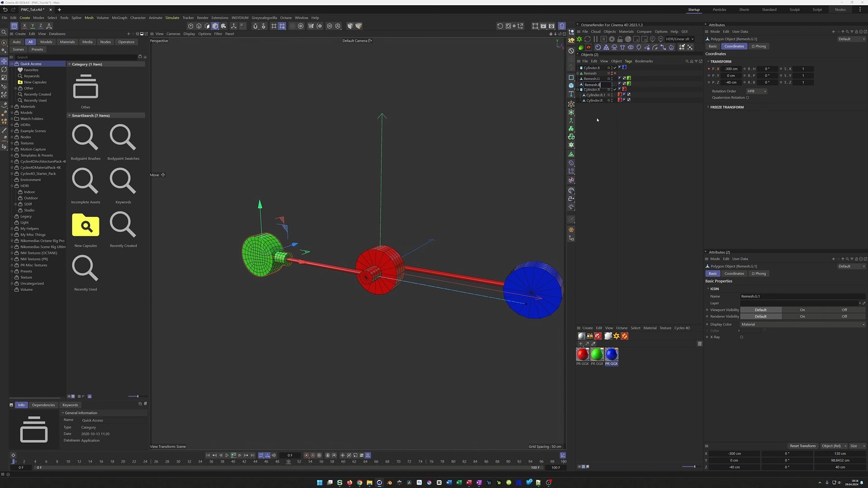Open Edit Render Settings icon

point(552,26)
